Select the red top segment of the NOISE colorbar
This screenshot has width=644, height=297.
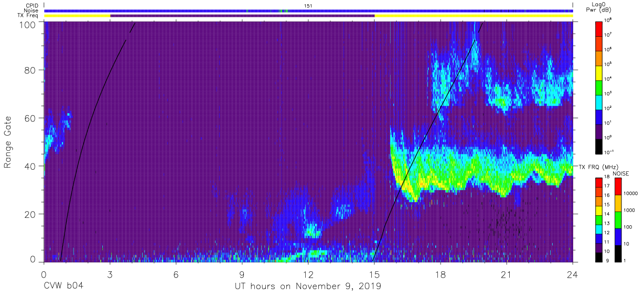pyautogui.click(x=618, y=186)
